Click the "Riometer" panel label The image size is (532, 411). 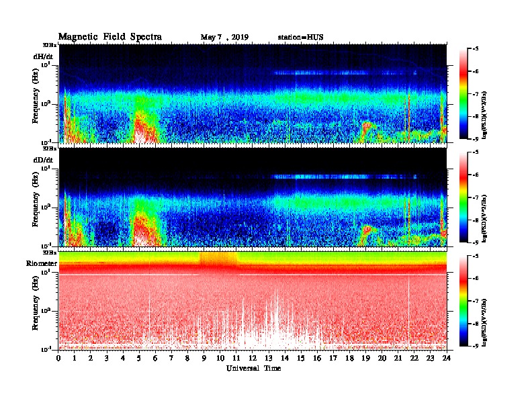[42, 263]
